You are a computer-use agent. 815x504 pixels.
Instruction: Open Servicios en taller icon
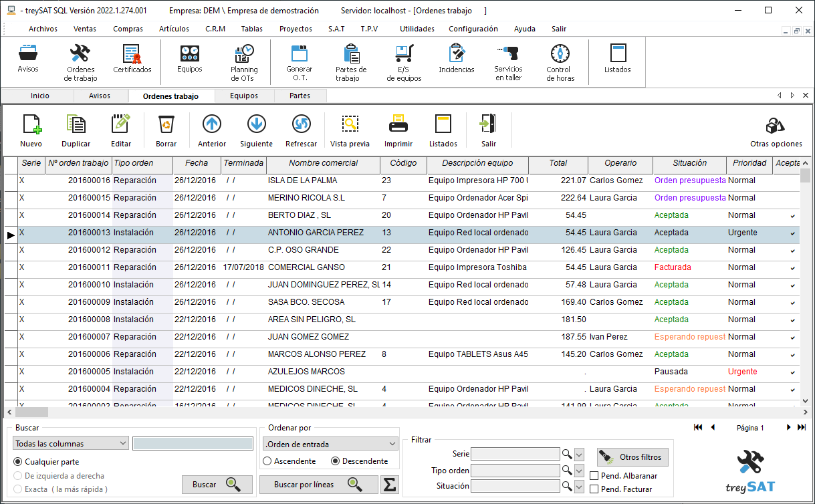coord(508,63)
